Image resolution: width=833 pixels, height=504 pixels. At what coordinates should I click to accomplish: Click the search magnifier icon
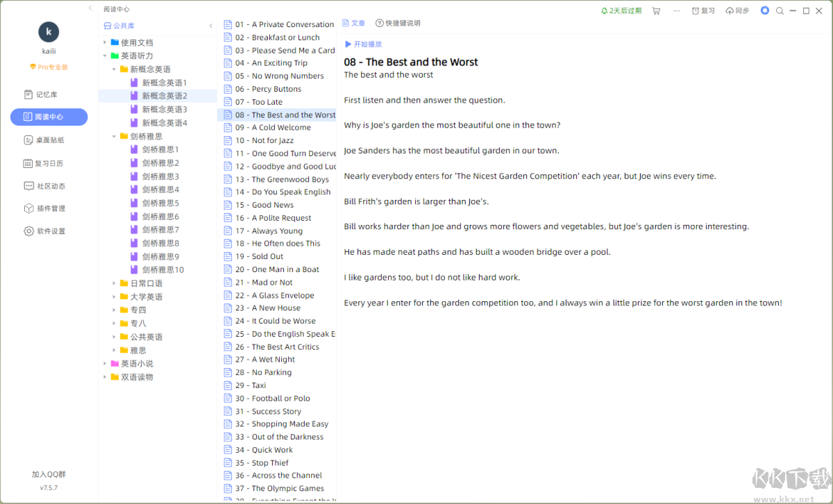780,11
